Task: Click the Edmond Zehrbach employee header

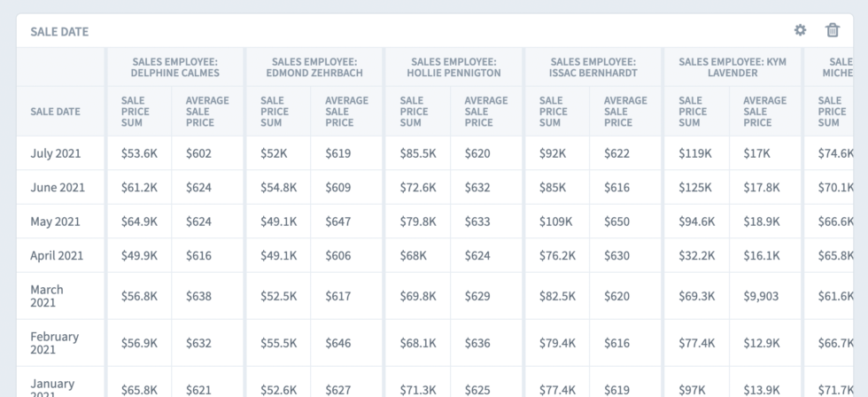Action: coord(314,67)
